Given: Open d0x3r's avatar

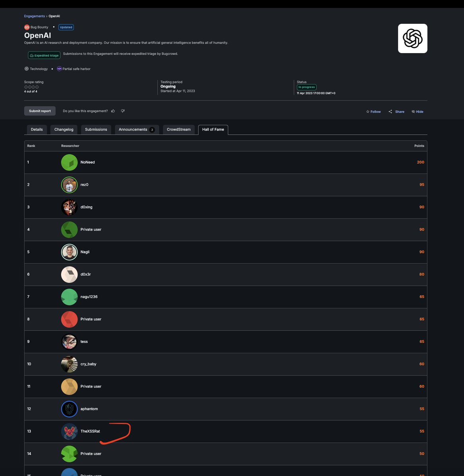Looking at the screenshot, I should 69,274.
